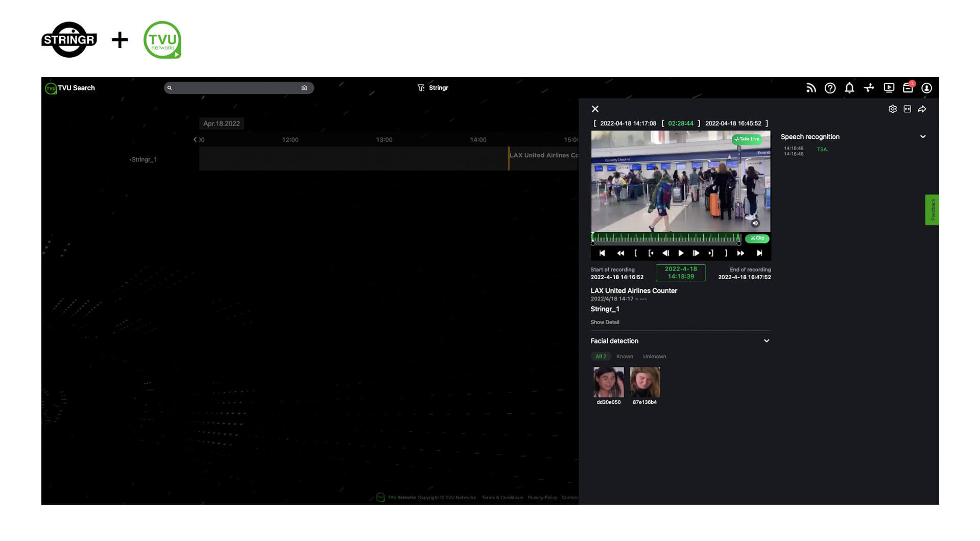Skip to the end of the recording
The height and width of the screenshot is (541, 980).
[759, 253]
